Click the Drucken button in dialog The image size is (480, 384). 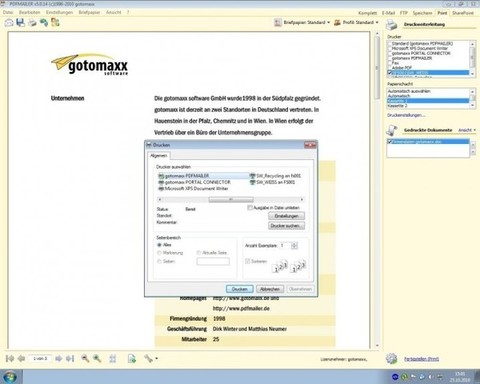pyautogui.click(x=239, y=289)
